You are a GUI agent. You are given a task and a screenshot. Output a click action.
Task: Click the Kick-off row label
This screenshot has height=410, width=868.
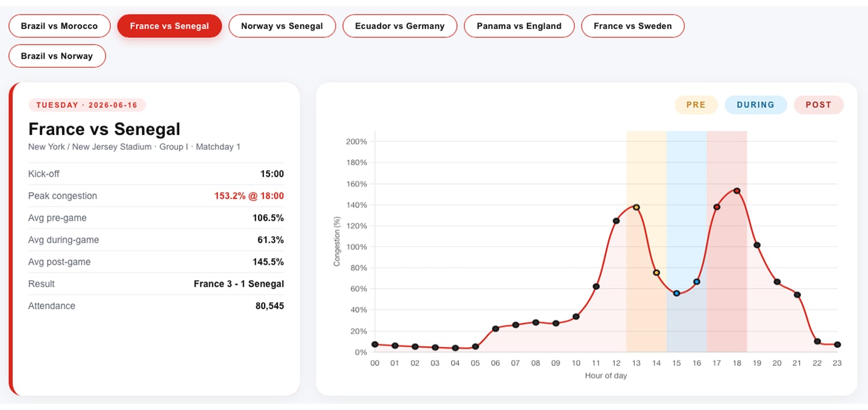pos(44,174)
